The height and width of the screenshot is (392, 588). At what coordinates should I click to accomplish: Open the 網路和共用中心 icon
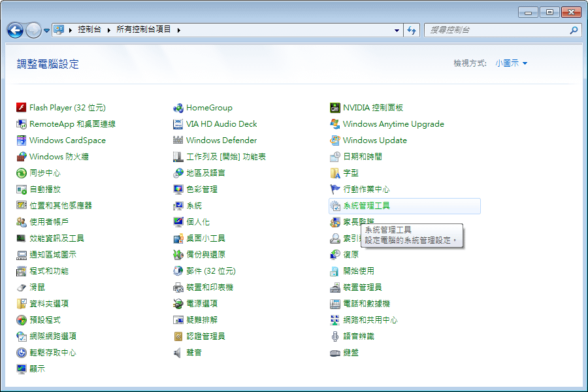335,320
